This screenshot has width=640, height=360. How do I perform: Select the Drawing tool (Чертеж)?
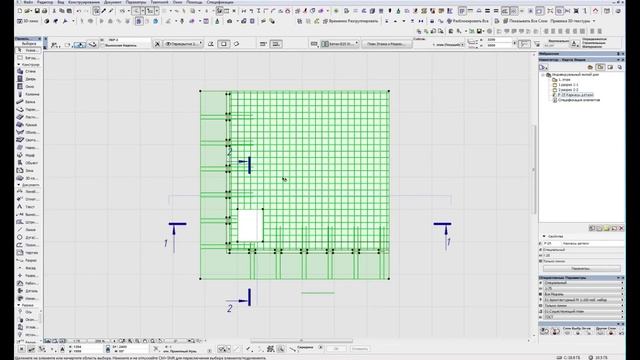(x=28, y=253)
